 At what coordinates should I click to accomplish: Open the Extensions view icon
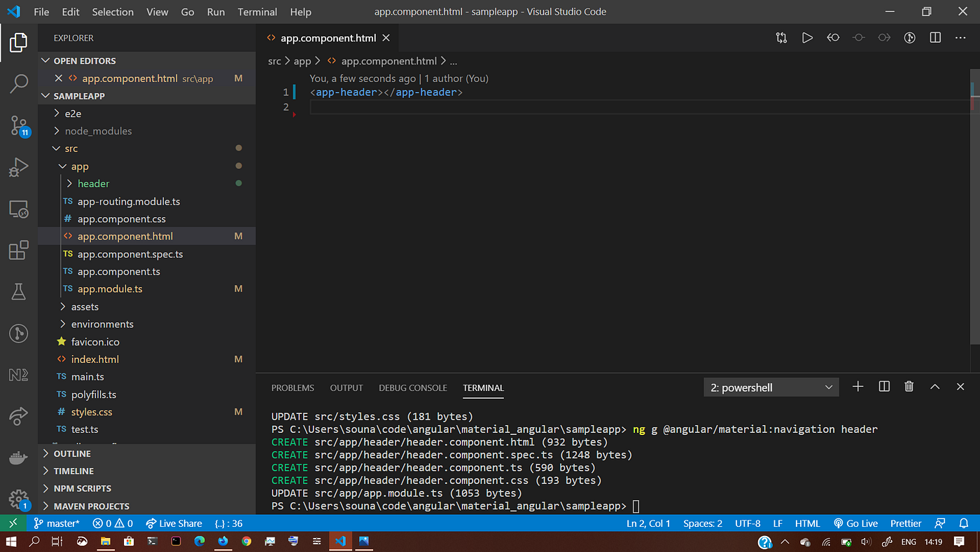coord(19,250)
